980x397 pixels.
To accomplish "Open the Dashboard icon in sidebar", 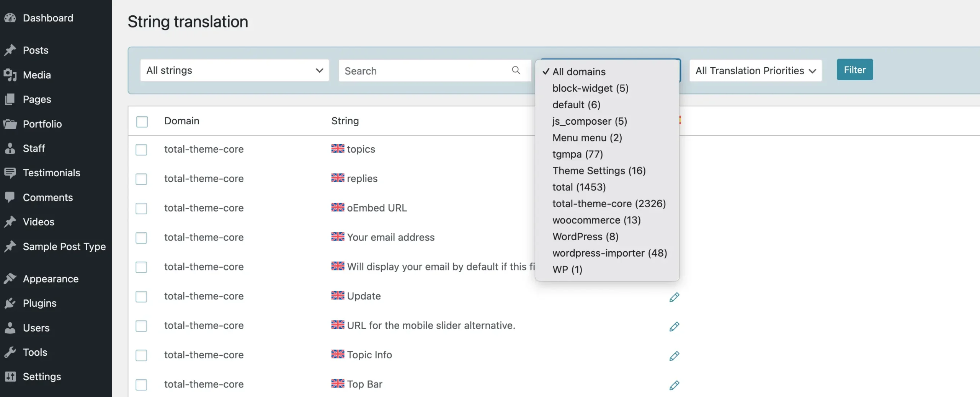I will pyautogui.click(x=10, y=18).
